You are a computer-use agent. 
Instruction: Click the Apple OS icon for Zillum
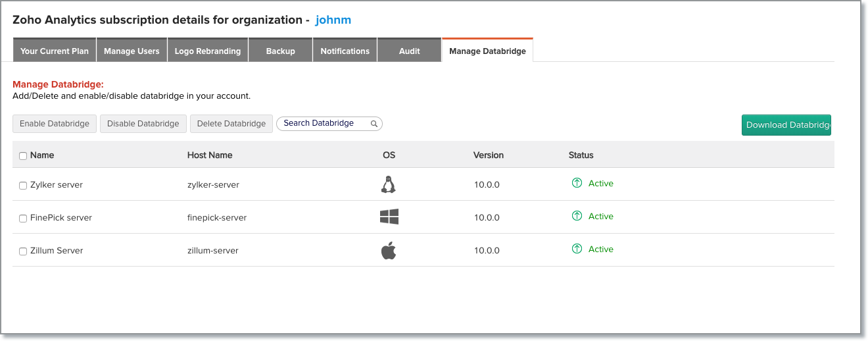pyautogui.click(x=389, y=250)
